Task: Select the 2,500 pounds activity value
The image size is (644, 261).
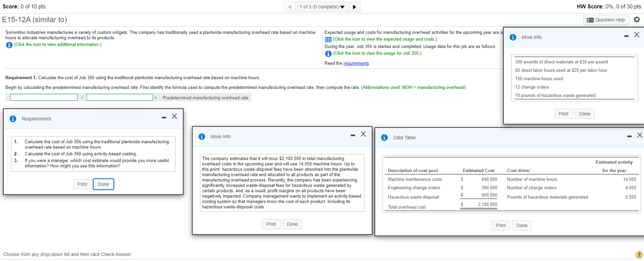Action: 631,197
